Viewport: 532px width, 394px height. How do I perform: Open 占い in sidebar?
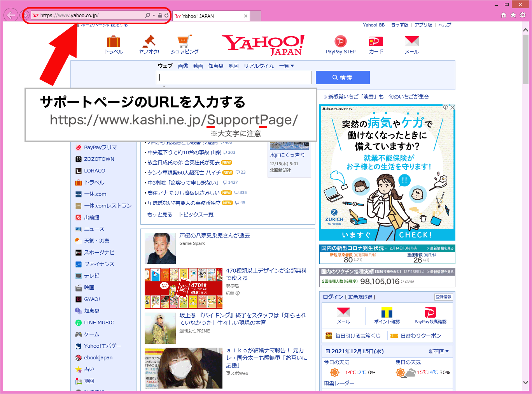click(x=89, y=369)
